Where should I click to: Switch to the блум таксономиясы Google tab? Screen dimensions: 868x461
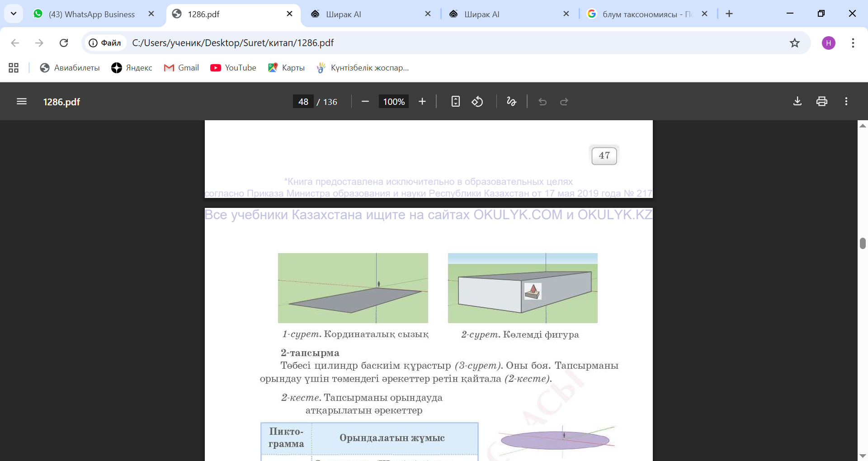pyautogui.click(x=647, y=14)
